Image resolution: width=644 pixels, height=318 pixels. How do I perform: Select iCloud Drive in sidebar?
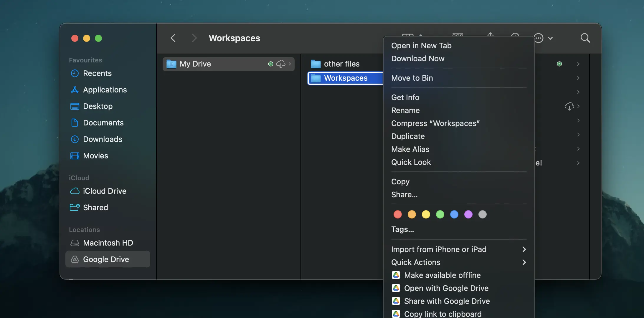click(105, 191)
